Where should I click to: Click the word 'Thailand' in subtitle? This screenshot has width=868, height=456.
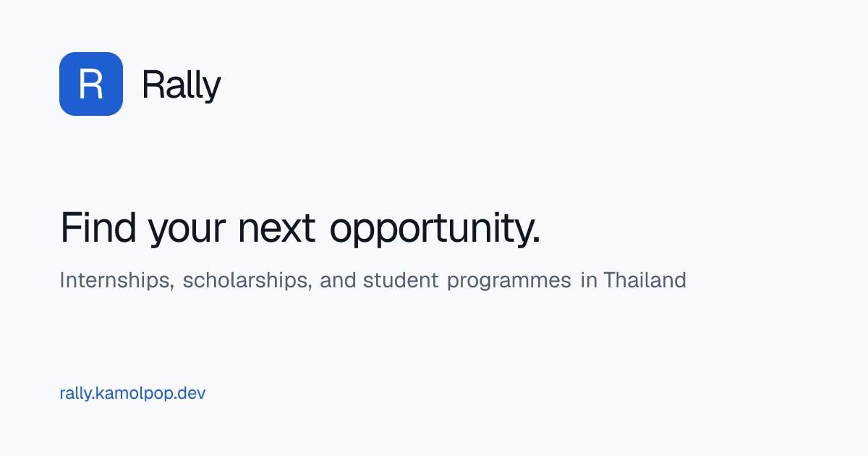point(645,280)
